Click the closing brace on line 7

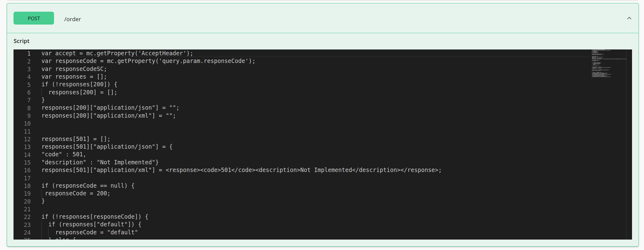click(x=43, y=100)
